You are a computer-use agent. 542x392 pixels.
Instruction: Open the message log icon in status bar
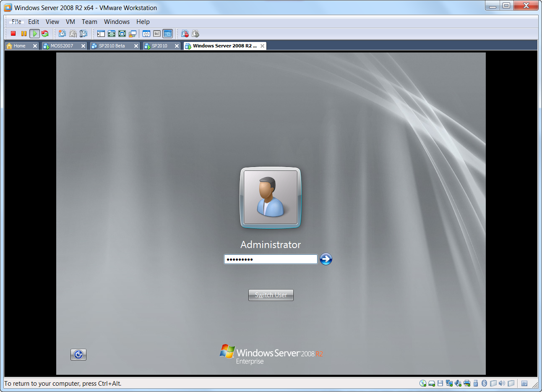coord(524,383)
